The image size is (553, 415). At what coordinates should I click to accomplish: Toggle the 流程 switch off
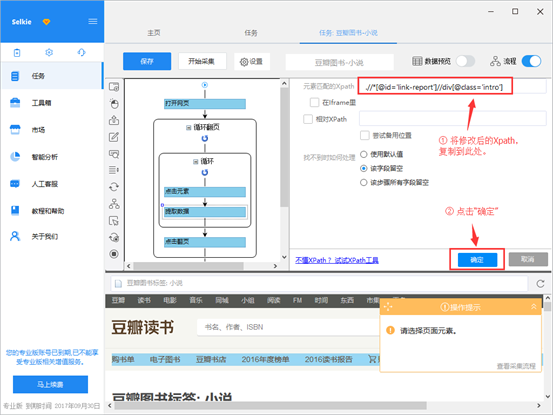(531, 61)
